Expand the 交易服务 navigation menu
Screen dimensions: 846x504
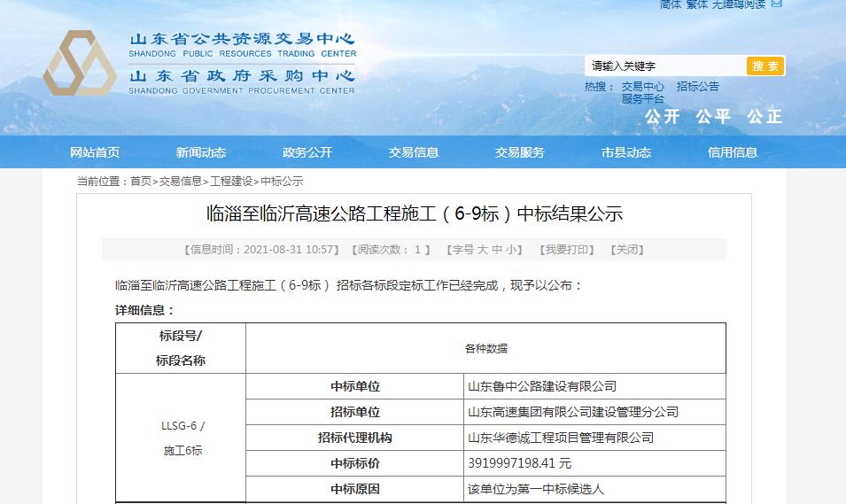coord(520,152)
